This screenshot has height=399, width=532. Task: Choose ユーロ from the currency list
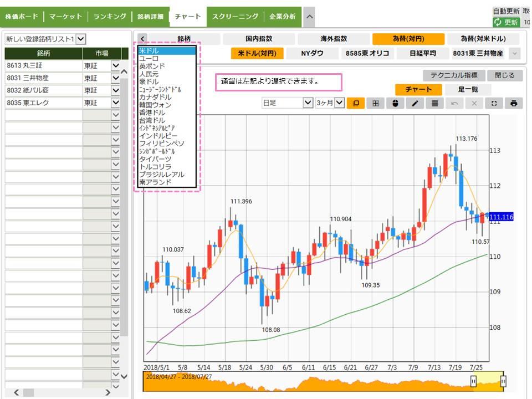point(149,58)
